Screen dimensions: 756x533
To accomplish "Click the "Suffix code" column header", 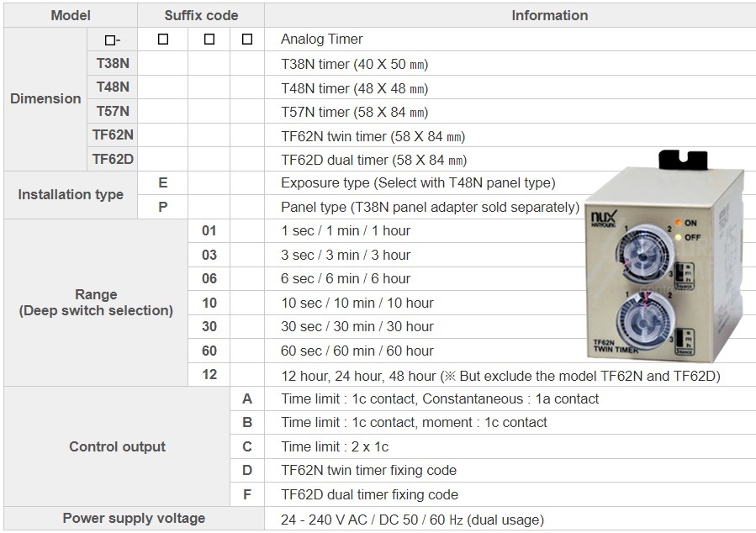I will pos(201,15).
